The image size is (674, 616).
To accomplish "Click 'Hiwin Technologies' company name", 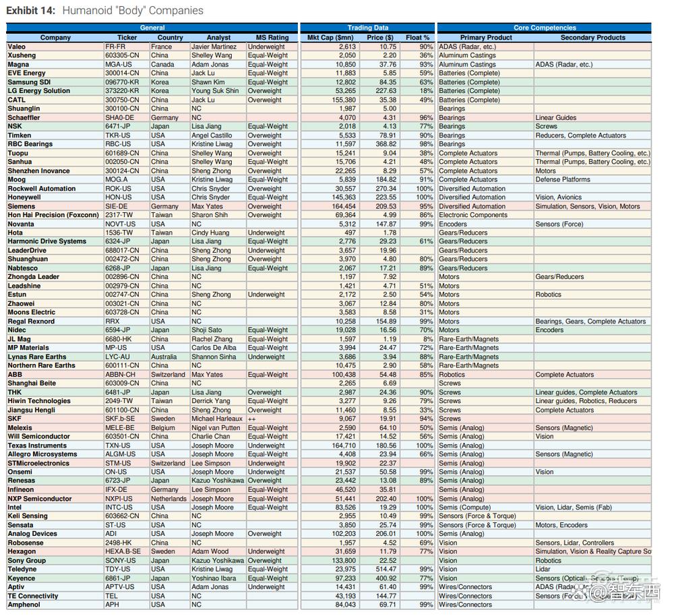I will [x=38, y=400].
